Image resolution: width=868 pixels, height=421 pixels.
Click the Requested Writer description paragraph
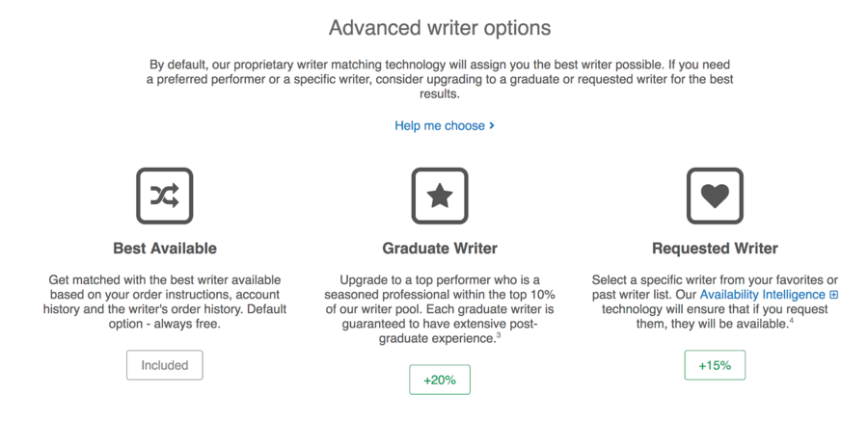[715, 303]
